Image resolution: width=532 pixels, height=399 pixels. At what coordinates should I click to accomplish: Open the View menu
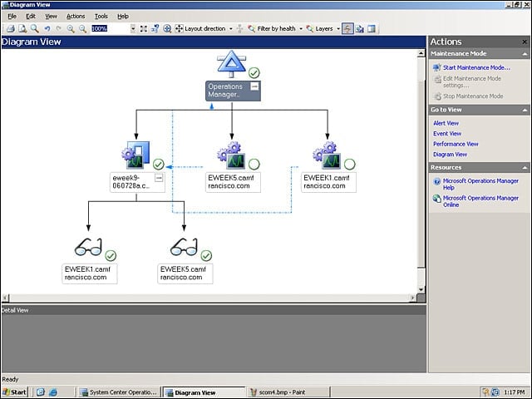point(51,16)
